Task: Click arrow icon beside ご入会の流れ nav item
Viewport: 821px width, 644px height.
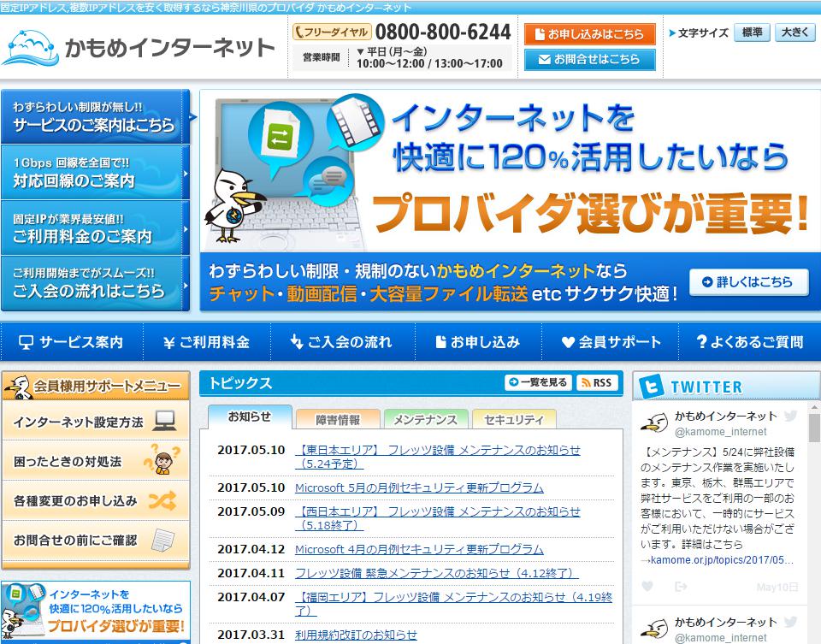Action: click(x=297, y=342)
